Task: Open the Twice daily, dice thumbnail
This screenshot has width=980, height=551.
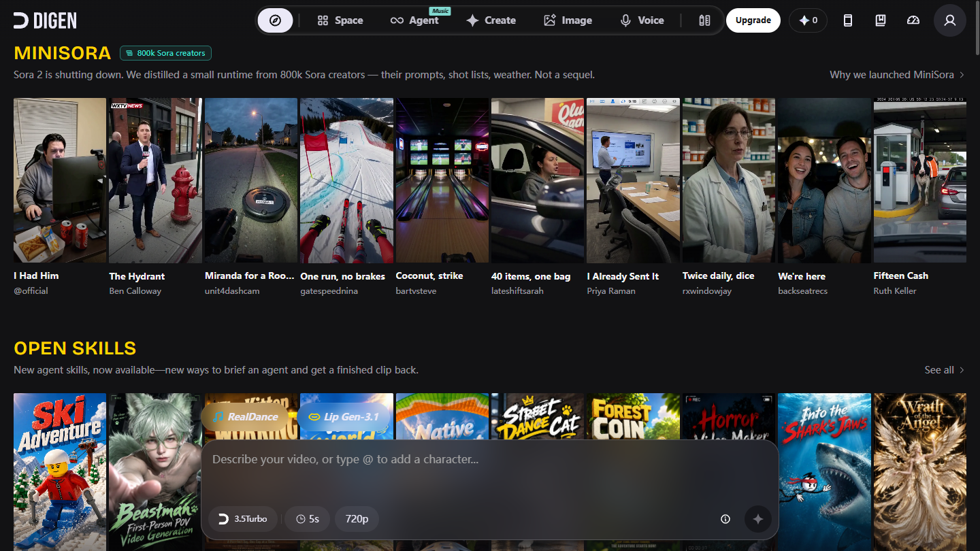Action: [x=729, y=180]
